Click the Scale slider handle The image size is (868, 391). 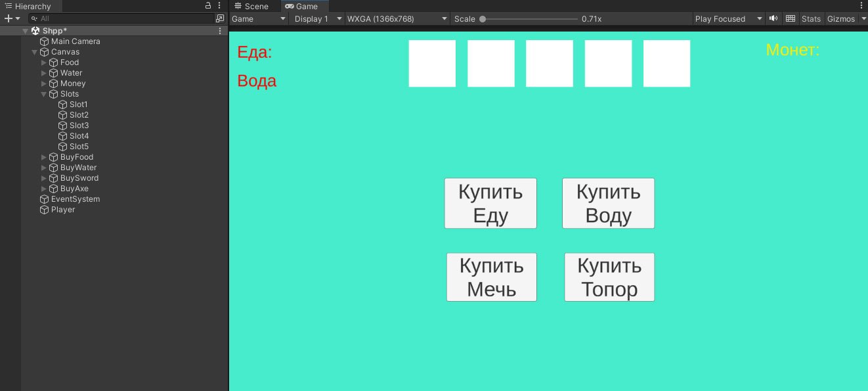pyautogui.click(x=483, y=19)
